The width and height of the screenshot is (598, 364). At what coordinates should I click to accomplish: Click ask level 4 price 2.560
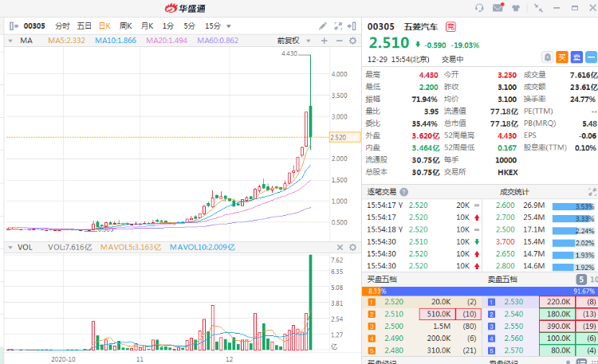coord(513,338)
